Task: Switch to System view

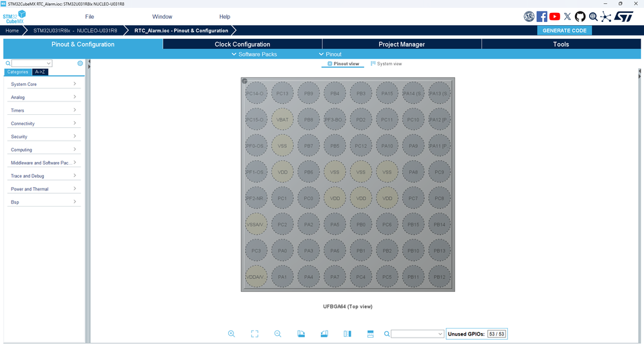Action: (x=386, y=64)
